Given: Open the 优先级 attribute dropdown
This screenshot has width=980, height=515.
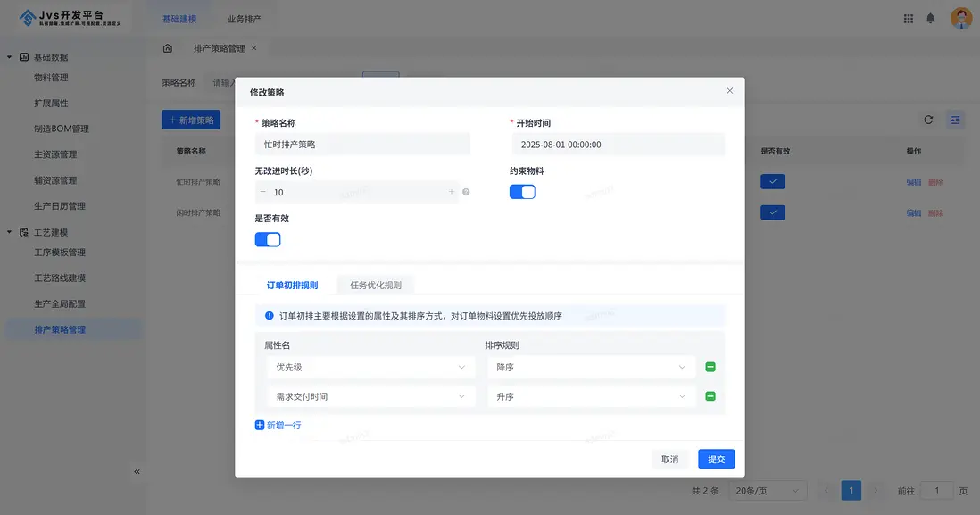Looking at the screenshot, I should (x=370, y=367).
